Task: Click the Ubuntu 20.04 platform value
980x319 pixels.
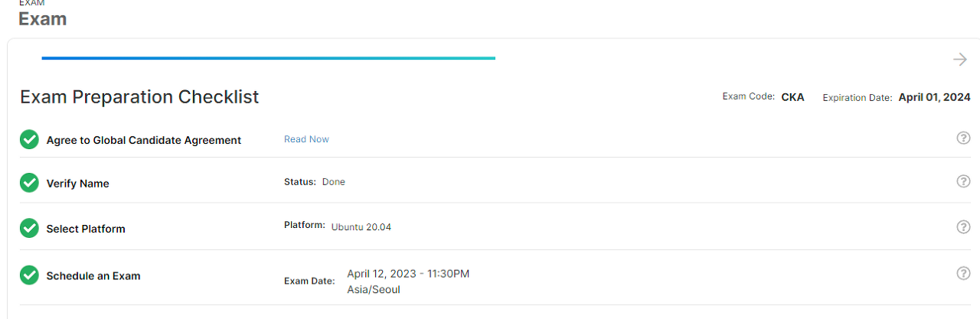Action: (361, 227)
